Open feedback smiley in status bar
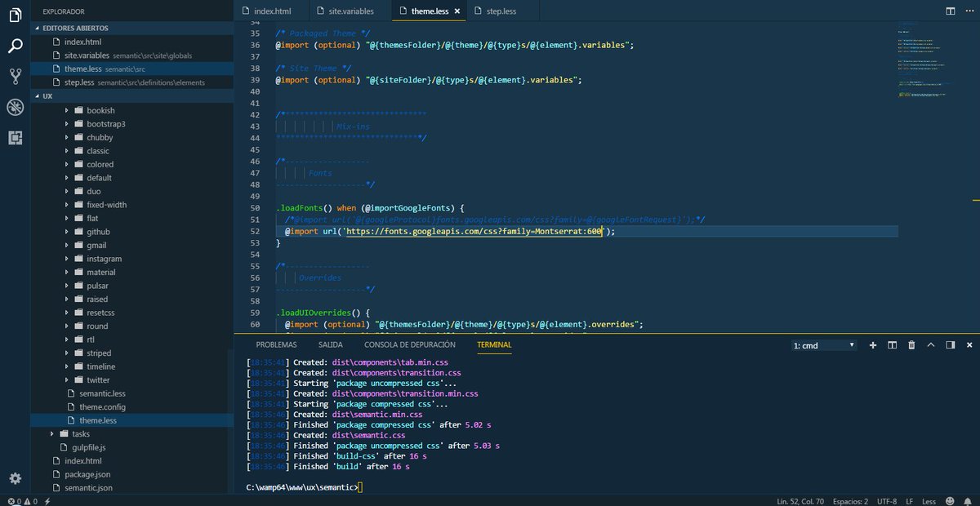This screenshot has width=980, height=506. tap(951, 500)
